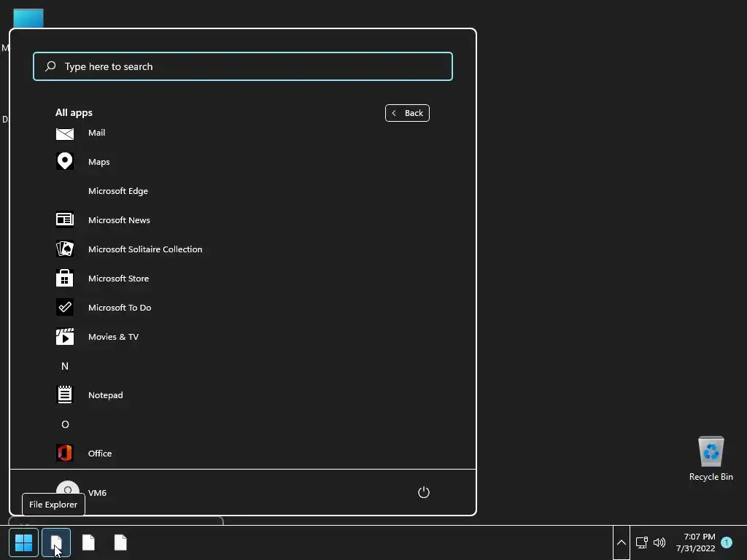
Task: Jump to the N letter header
Action: point(65,366)
